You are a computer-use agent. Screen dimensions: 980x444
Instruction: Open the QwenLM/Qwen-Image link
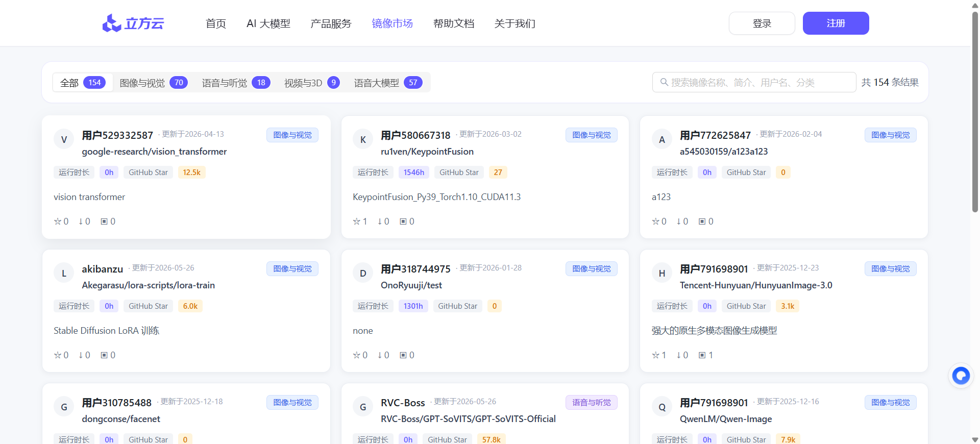tap(726, 419)
